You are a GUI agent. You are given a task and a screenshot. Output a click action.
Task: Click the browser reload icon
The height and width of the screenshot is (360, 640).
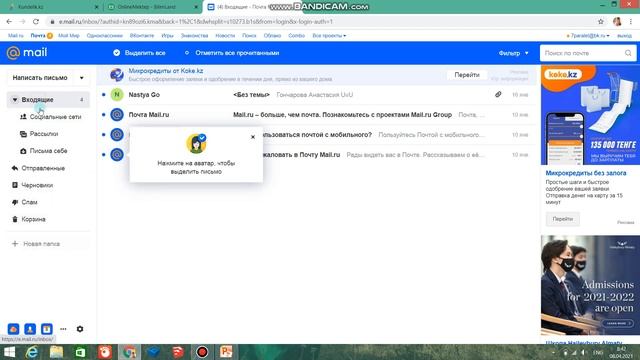(x=36, y=22)
